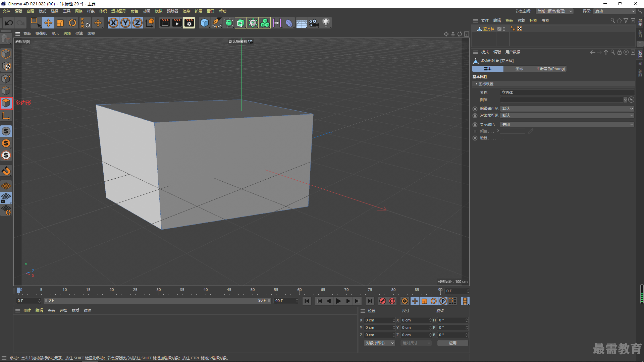
Task: Open the 界面 layout dropdown
Action: pyautogui.click(x=615, y=11)
